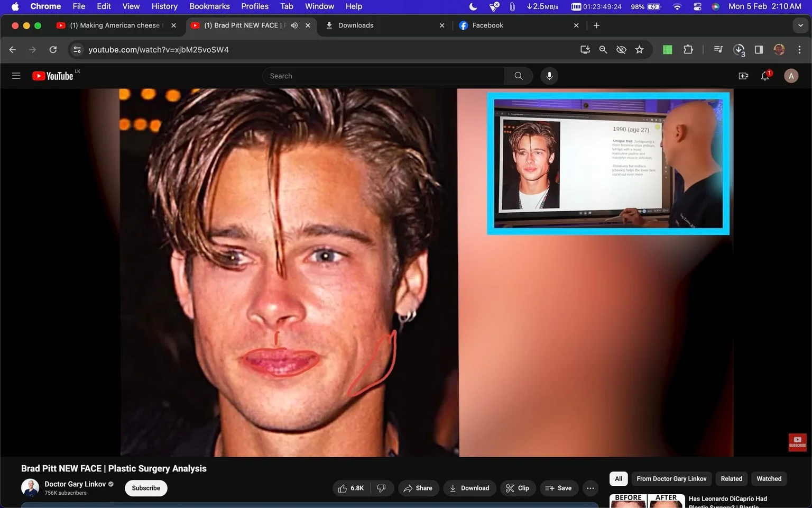Viewport: 812px width, 508px height.
Task: Open the YouTube guide hamburger menu
Action: coord(16,76)
